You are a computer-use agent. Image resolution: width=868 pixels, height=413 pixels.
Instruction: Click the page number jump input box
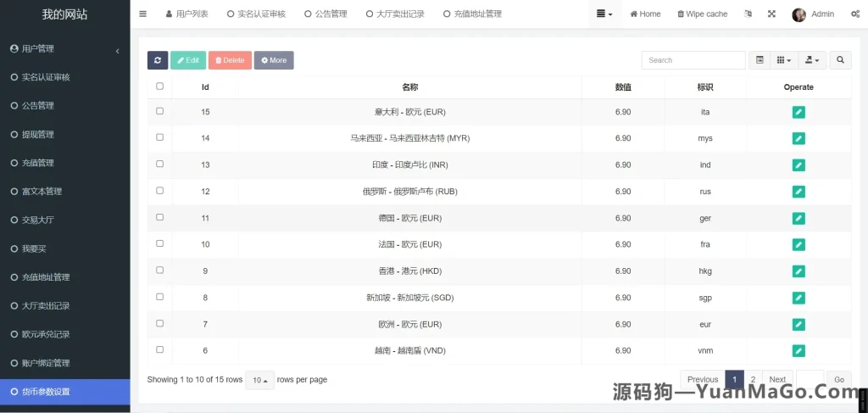810,380
